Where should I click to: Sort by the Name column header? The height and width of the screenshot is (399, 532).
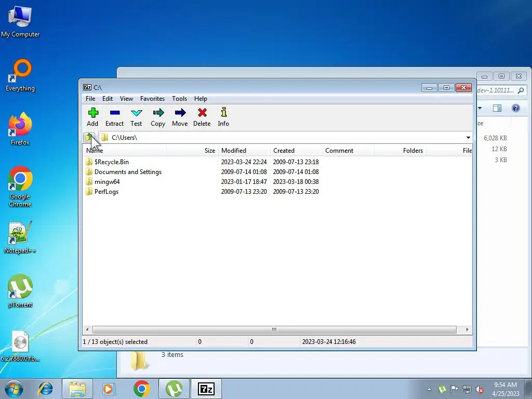(x=124, y=151)
